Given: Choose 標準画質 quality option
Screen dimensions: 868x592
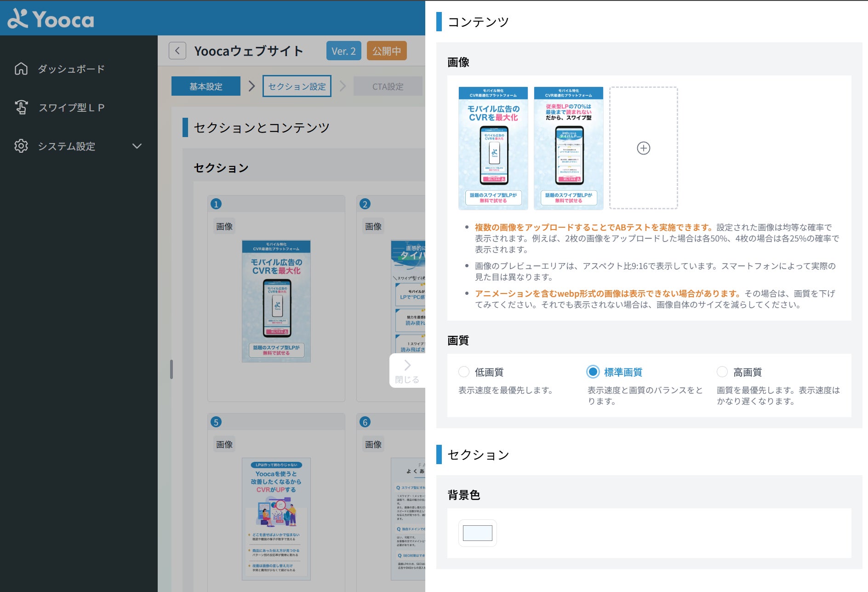Looking at the screenshot, I should click(593, 372).
